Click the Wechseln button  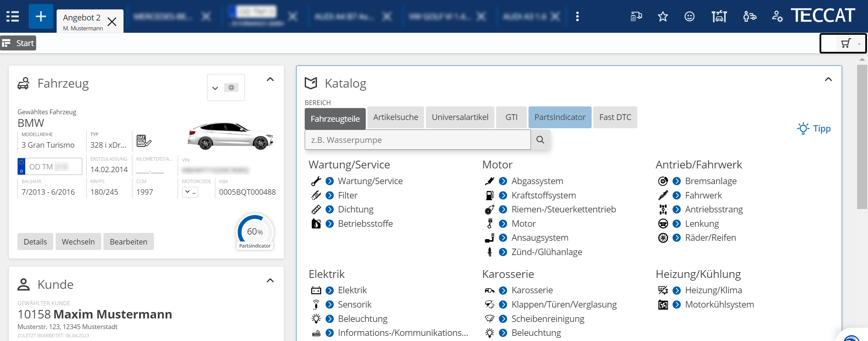78,241
